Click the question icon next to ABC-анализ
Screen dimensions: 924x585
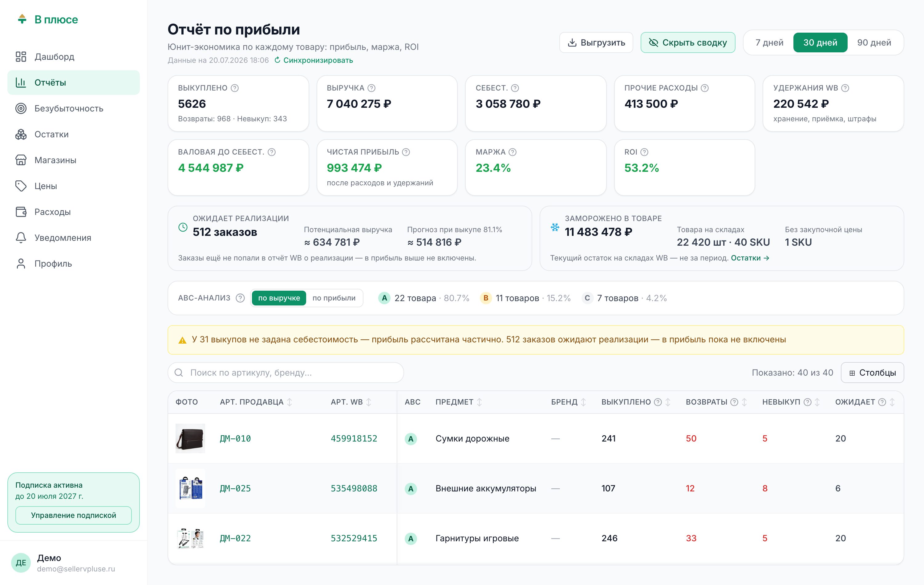pyautogui.click(x=240, y=298)
